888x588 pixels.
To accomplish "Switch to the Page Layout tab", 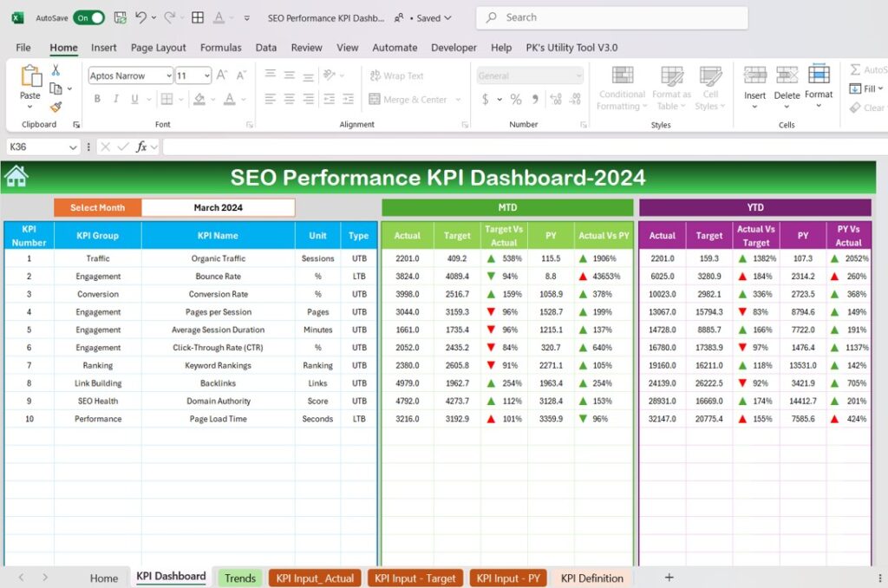I will tap(158, 48).
